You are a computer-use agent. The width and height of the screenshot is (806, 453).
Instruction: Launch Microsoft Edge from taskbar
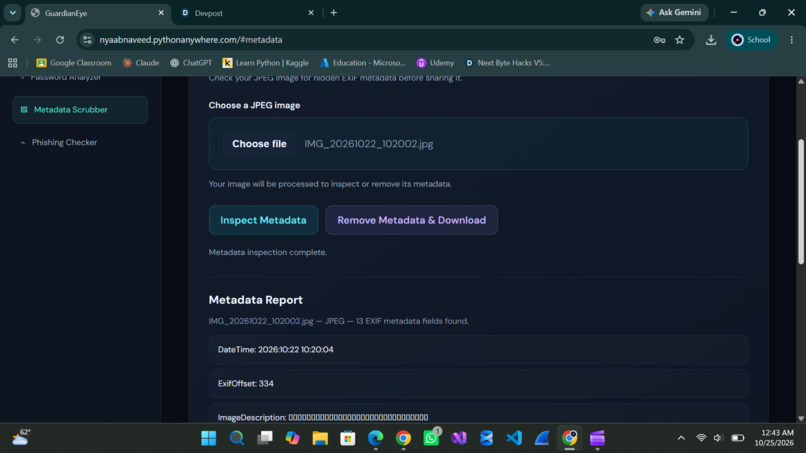pyautogui.click(x=376, y=438)
